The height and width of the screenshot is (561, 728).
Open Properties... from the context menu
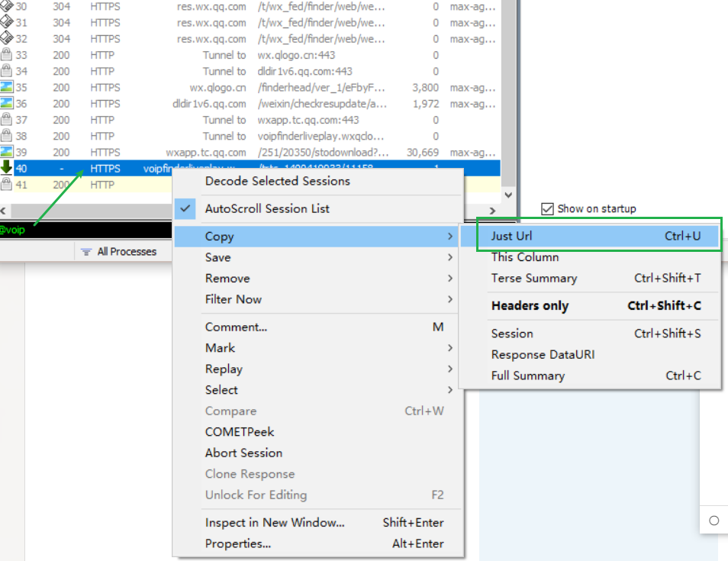click(x=238, y=544)
